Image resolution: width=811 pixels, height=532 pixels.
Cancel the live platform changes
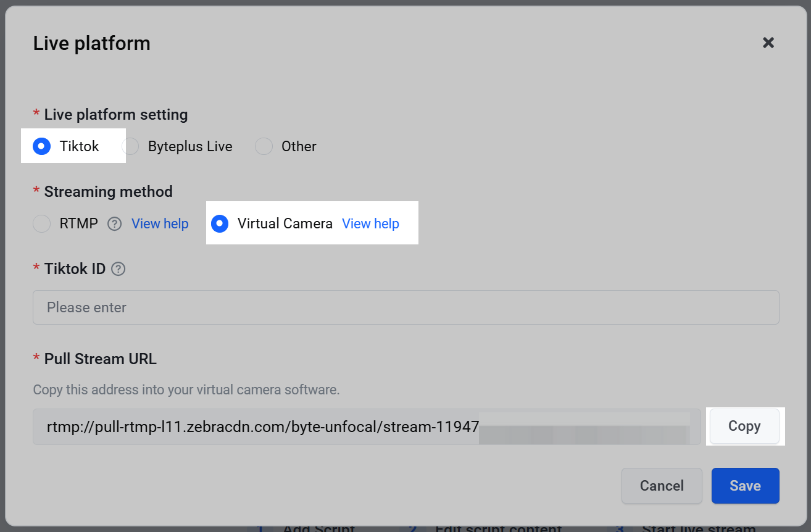pos(662,486)
